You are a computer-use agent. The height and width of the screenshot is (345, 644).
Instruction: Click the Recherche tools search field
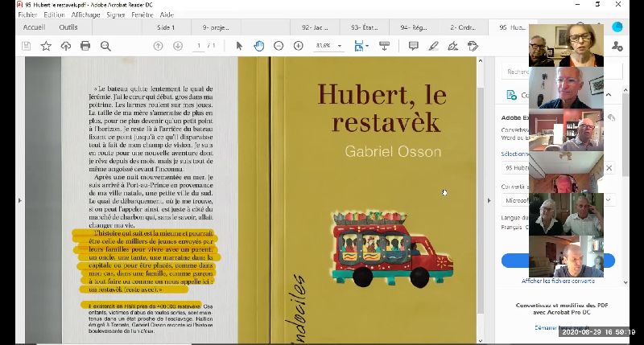(562, 72)
